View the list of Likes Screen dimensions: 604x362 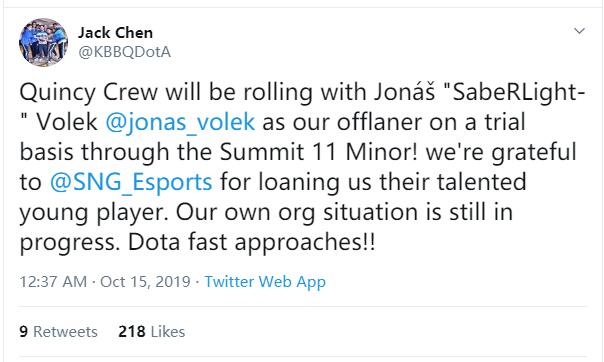point(151,332)
